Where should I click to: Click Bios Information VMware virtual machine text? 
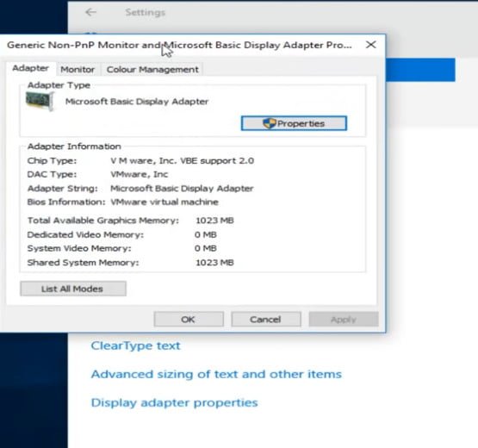[165, 202]
